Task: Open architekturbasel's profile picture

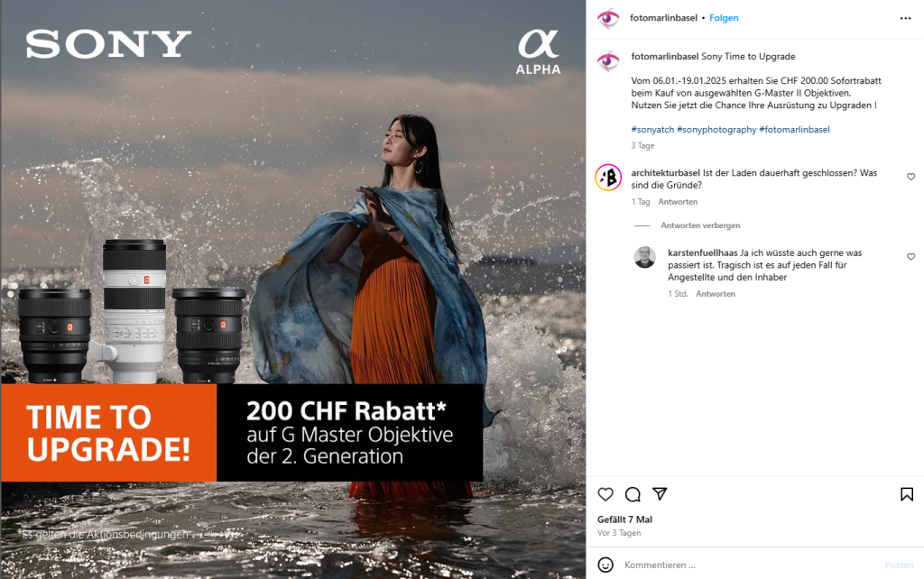Action: [608, 178]
